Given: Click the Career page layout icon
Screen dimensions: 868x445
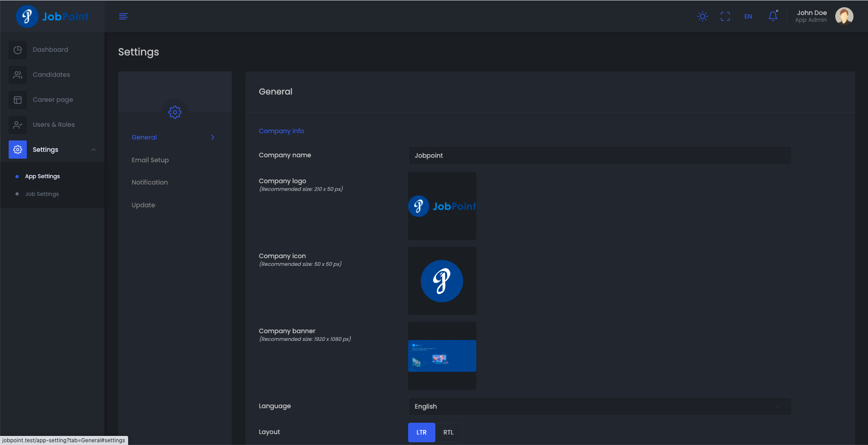Looking at the screenshot, I should [18, 100].
